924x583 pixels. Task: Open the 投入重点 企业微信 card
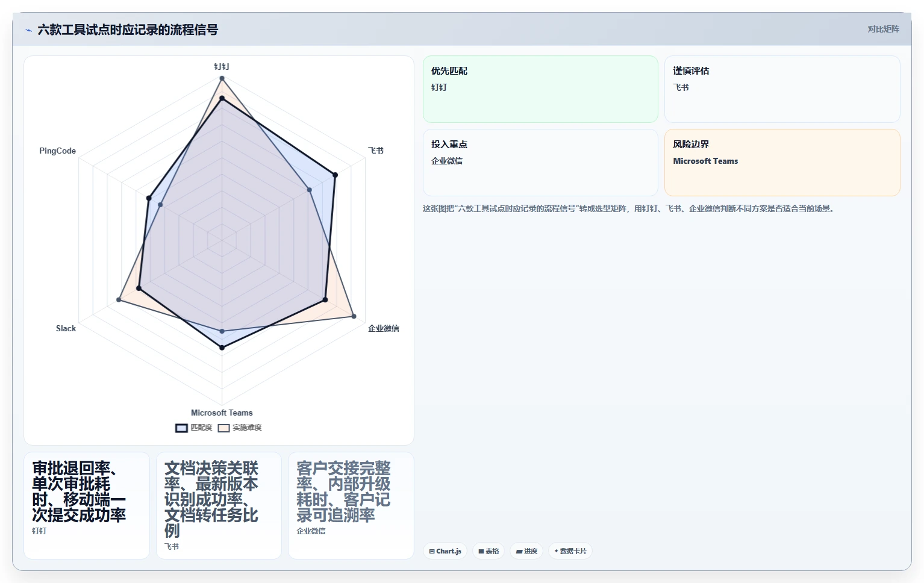[540, 163]
